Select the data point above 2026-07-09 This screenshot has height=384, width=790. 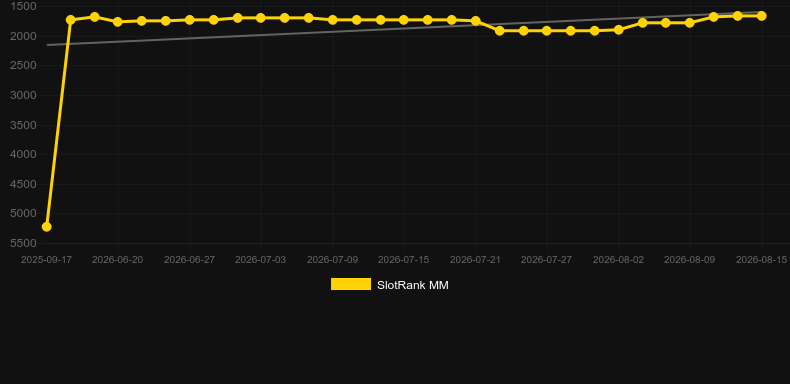[x=333, y=20]
